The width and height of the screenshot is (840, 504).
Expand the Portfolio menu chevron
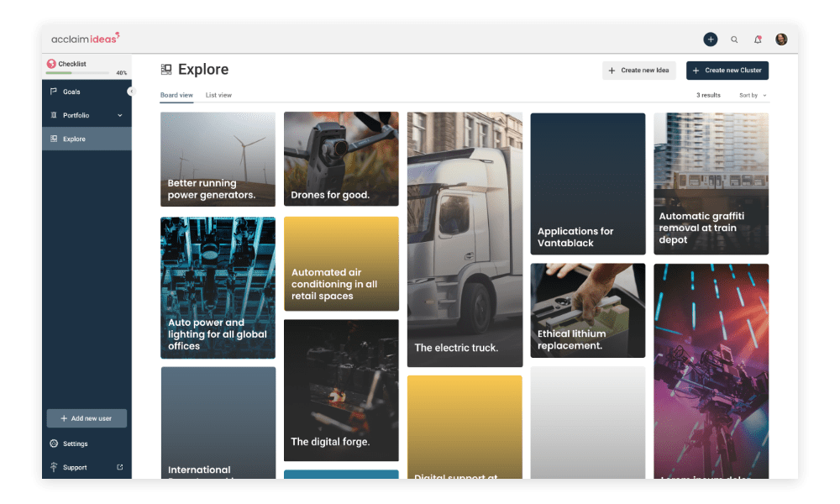tap(120, 115)
